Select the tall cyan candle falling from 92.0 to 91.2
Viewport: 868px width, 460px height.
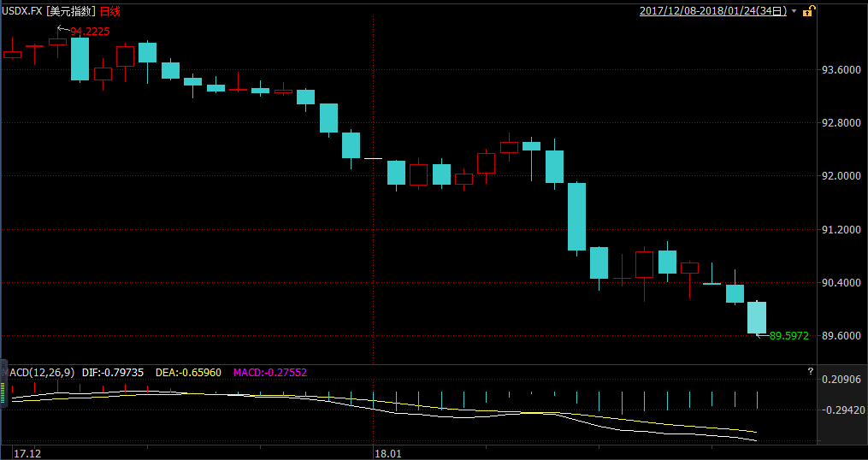(577, 216)
